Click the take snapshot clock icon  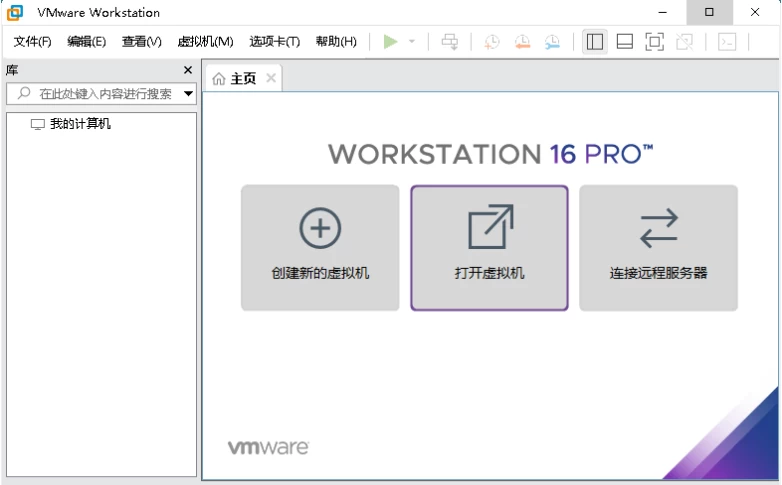(x=492, y=41)
